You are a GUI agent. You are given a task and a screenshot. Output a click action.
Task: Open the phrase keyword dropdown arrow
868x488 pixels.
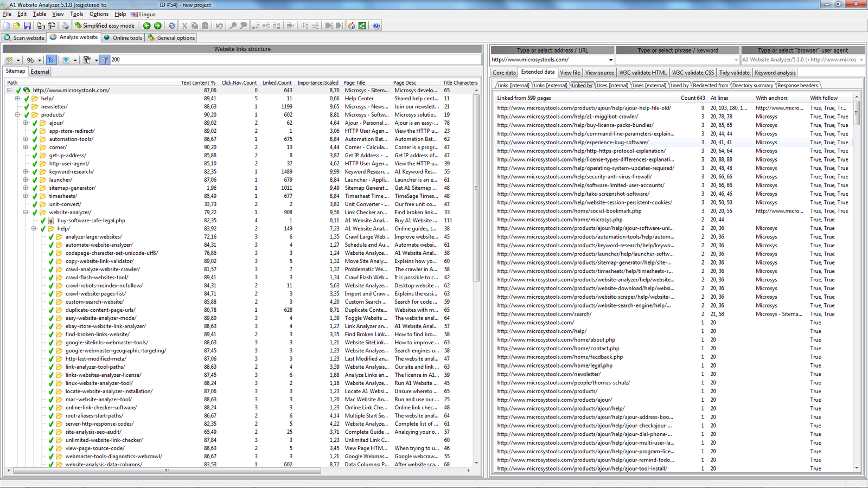click(x=736, y=60)
